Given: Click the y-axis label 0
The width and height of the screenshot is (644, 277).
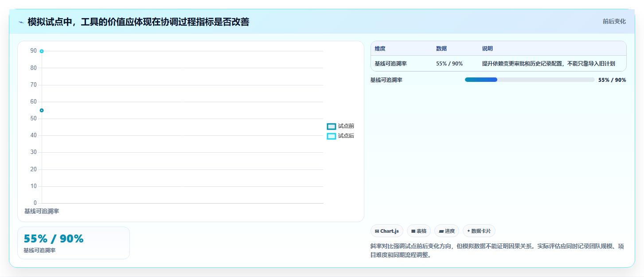Looking at the screenshot, I should (x=35, y=203).
